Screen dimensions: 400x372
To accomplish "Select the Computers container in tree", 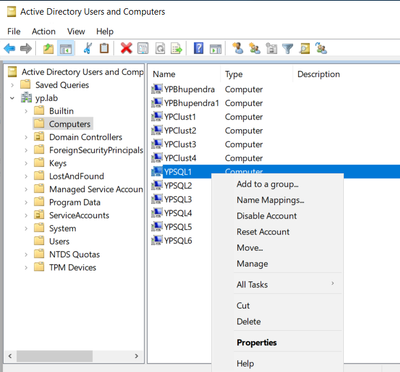I will pyautogui.click(x=63, y=124).
